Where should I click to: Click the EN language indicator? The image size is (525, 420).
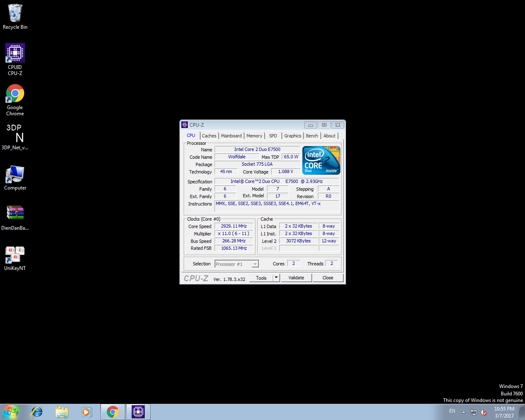452,411
